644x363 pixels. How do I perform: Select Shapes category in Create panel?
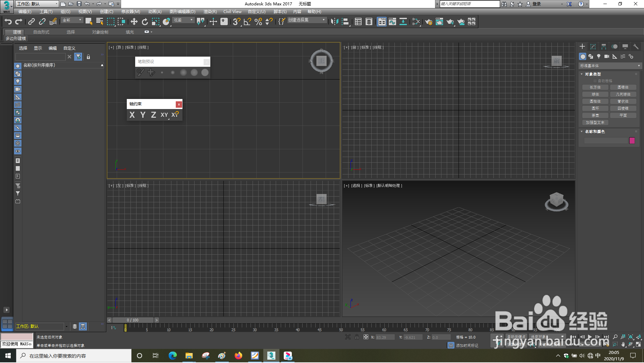point(591,56)
